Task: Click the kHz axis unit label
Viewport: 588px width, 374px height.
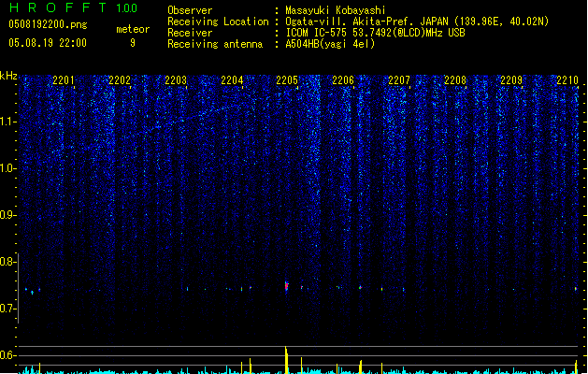Action: pos(8,76)
